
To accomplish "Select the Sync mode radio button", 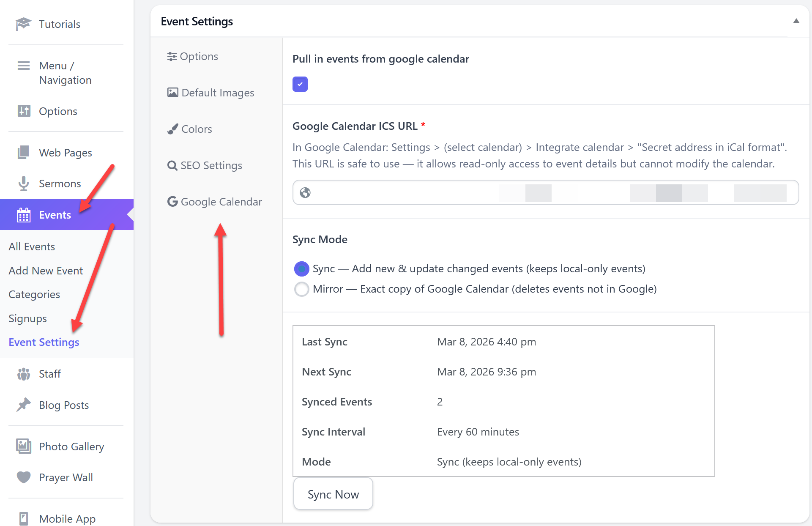I will pos(301,269).
